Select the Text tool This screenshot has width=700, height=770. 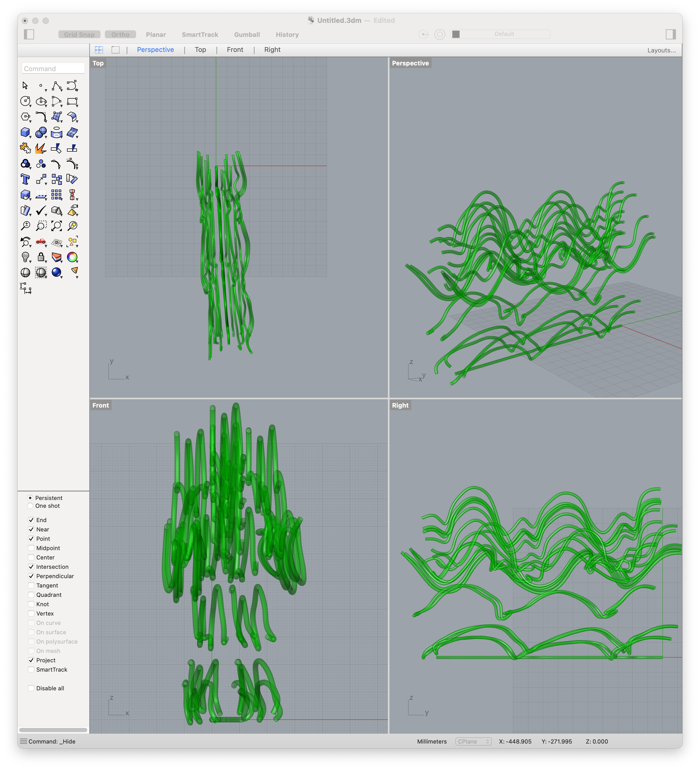(25, 179)
